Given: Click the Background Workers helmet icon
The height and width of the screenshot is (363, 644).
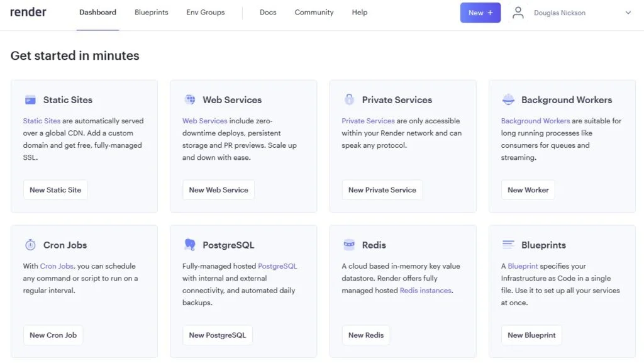Looking at the screenshot, I should [x=508, y=100].
